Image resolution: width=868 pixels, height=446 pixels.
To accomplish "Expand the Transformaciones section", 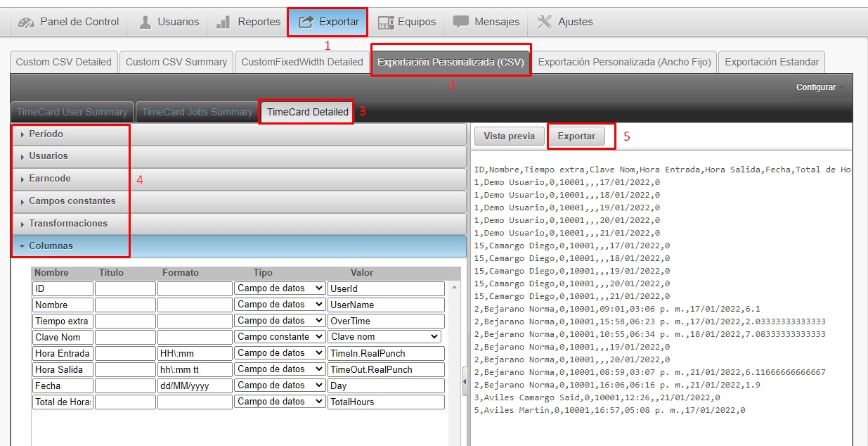I will (67, 224).
